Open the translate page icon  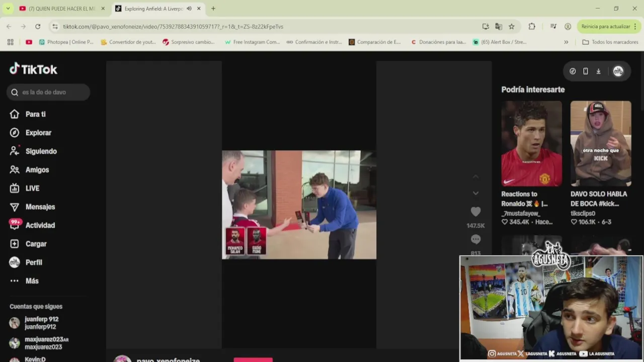tap(499, 26)
